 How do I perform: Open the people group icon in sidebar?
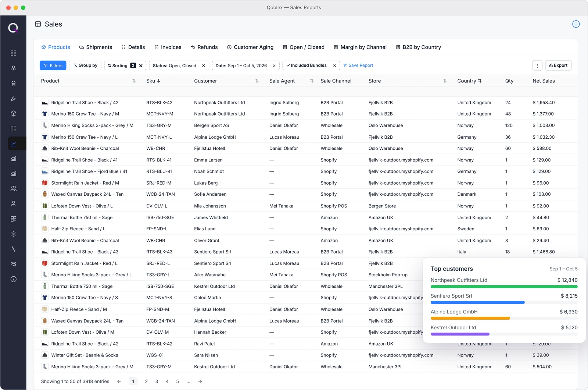[x=14, y=189]
